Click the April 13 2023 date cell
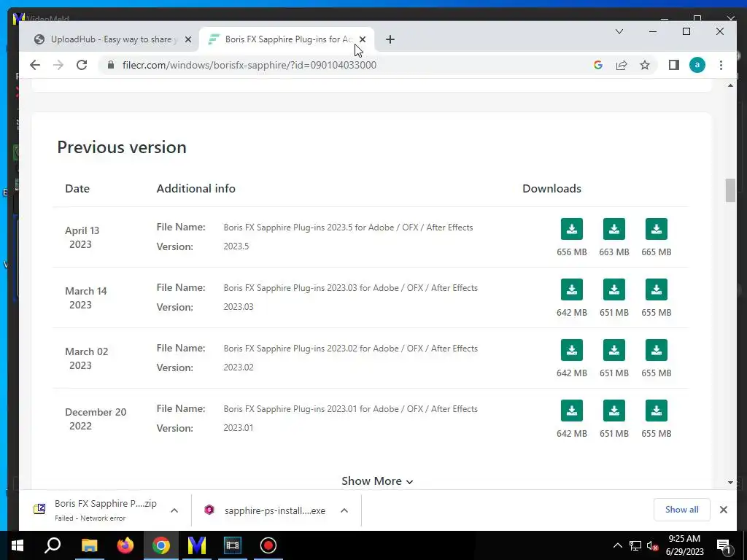 [x=82, y=237]
